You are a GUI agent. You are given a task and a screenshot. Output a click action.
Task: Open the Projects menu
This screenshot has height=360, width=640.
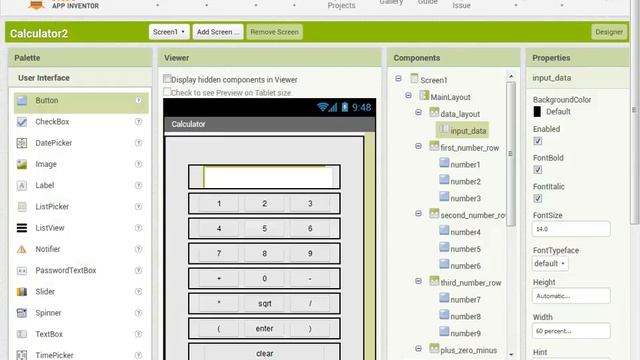pyautogui.click(x=341, y=5)
